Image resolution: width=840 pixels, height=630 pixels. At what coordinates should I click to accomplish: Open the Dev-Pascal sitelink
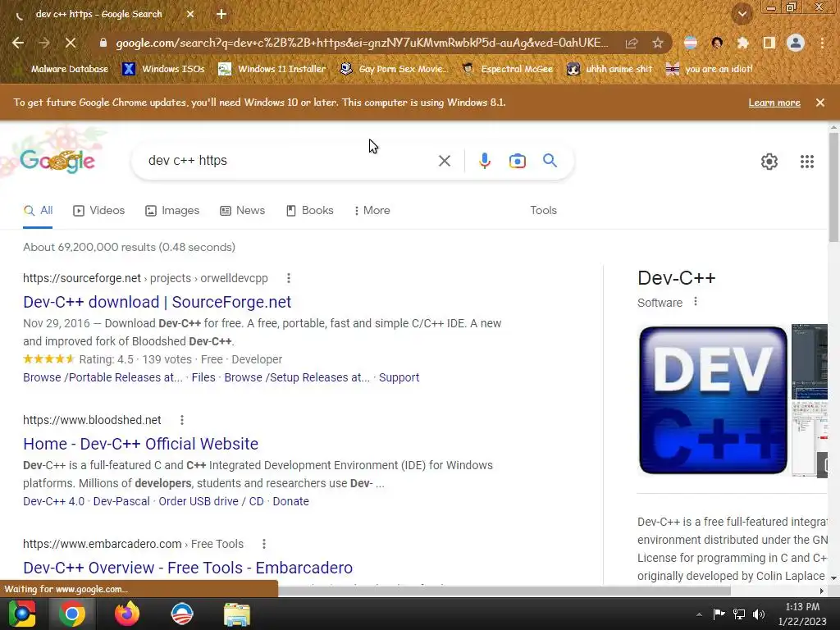(121, 501)
